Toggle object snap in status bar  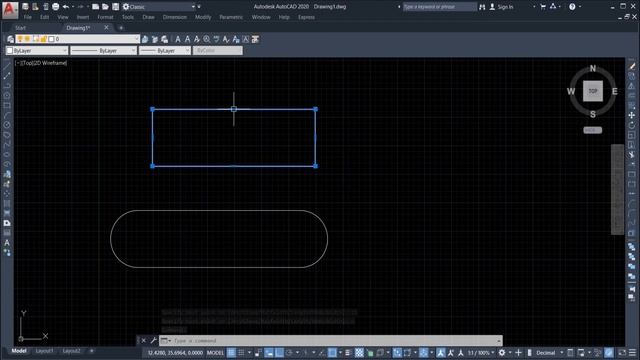pyautogui.click(x=332, y=353)
